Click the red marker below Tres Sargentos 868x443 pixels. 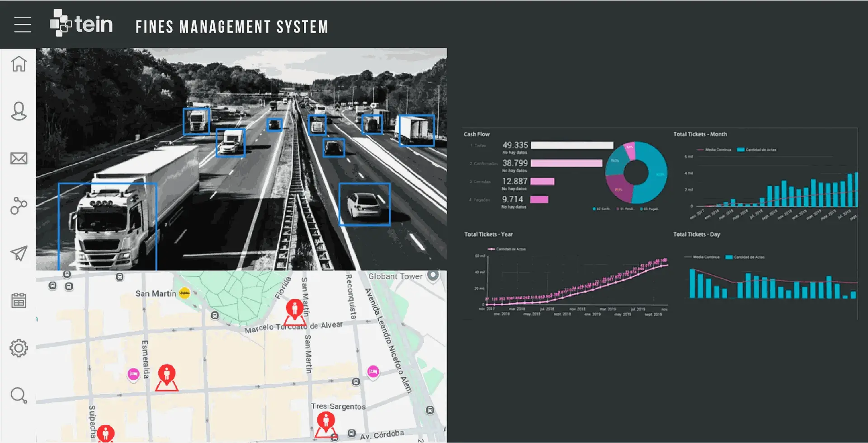click(325, 422)
